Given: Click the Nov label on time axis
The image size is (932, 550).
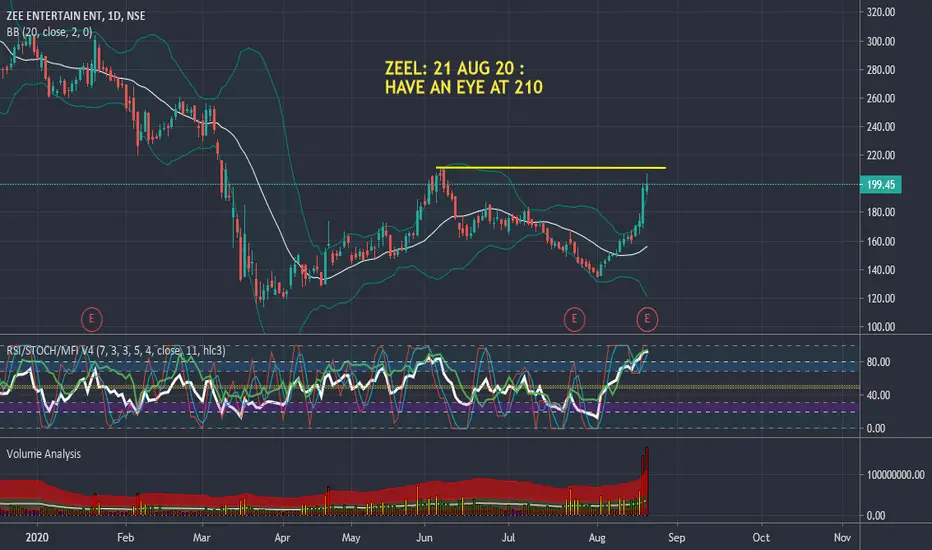Looking at the screenshot, I should [842, 538].
